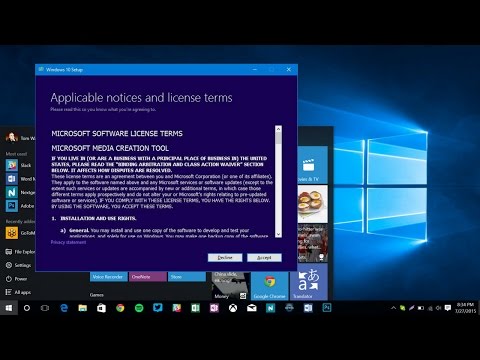Open the Mail app from the taskbar
Viewport: 480px width, 360px height.
[x=252, y=308]
